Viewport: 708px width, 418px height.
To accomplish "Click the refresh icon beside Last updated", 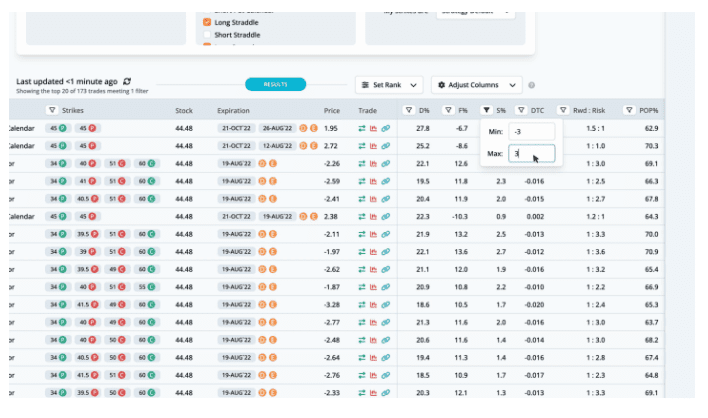I will click(x=127, y=81).
